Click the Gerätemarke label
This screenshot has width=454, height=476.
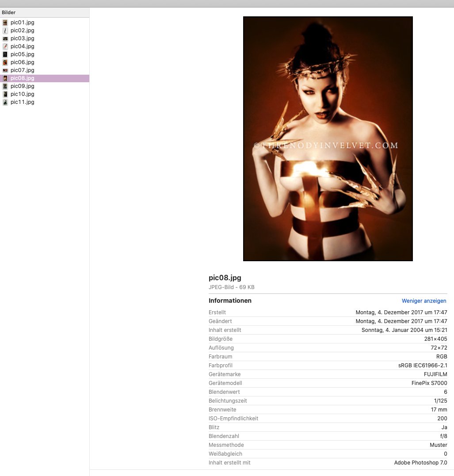click(225, 374)
